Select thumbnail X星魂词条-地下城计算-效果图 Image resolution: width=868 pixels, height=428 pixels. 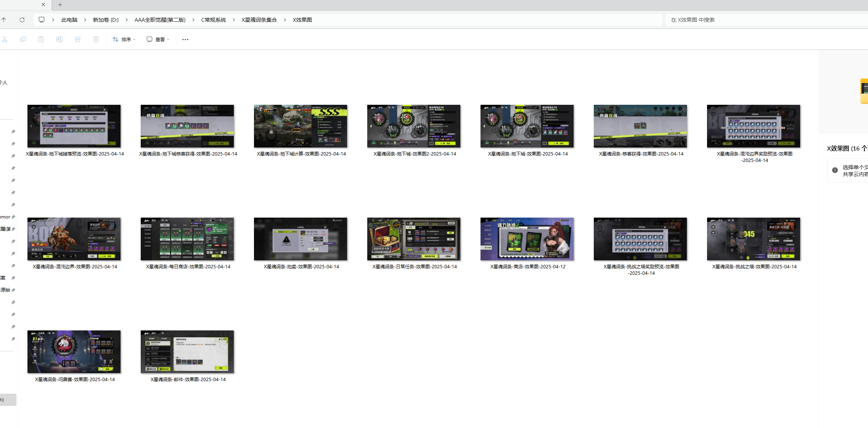click(x=301, y=126)
